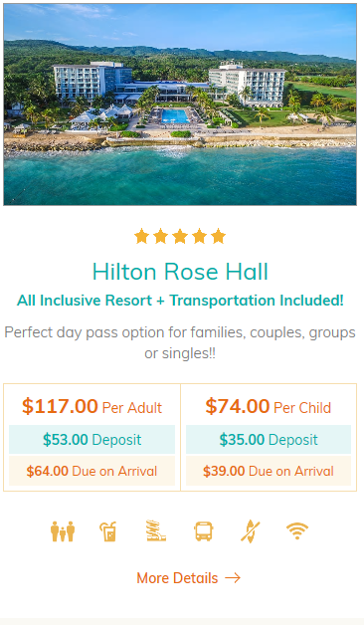Screen dimensions: 364x625
Task: Click the $64.00 Due on Arrival row
Action: [92, 471]
